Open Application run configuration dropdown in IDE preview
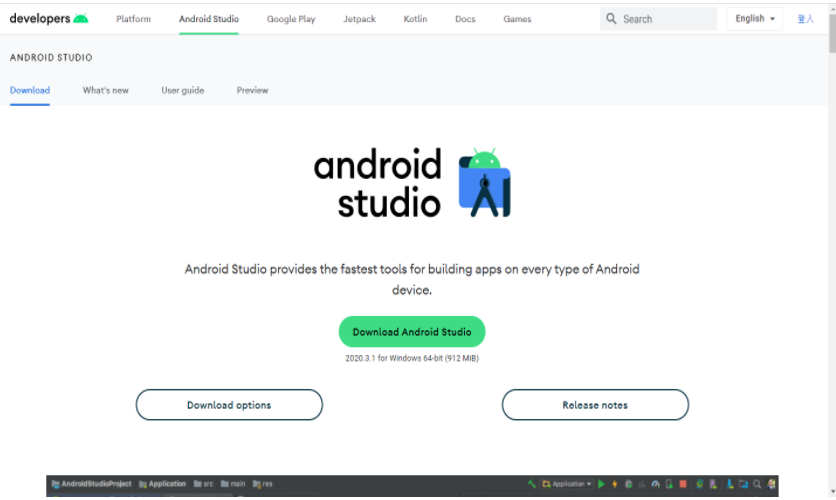This screenshot has height=500, width=836. [x=567, y=484]
